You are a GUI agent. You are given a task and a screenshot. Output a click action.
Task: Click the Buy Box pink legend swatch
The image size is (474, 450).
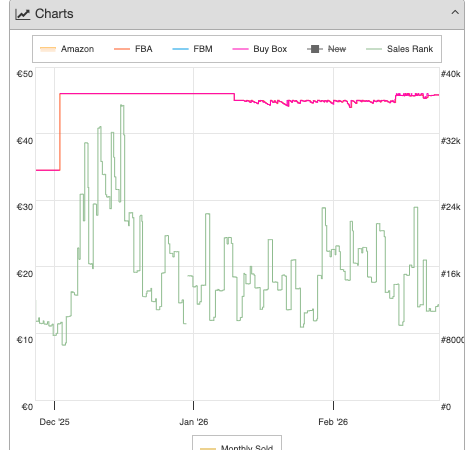(x=241, y=49)
